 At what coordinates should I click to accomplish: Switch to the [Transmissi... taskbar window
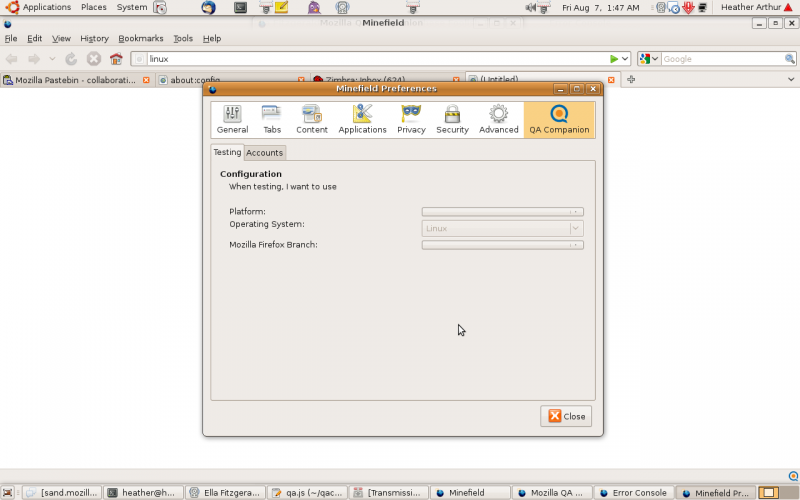click(388, 493)
